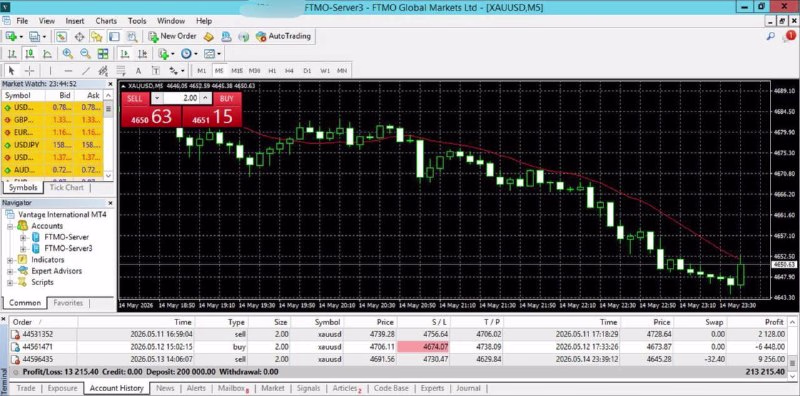
Task: Switch timeframe to H1
Action: [272, 70]
